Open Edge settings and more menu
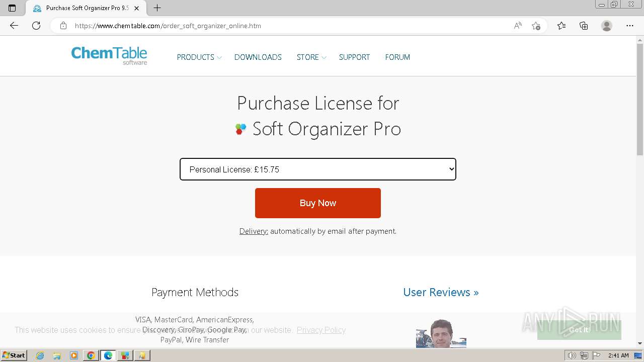Screen dimensions: 644x362 [629, 26]
